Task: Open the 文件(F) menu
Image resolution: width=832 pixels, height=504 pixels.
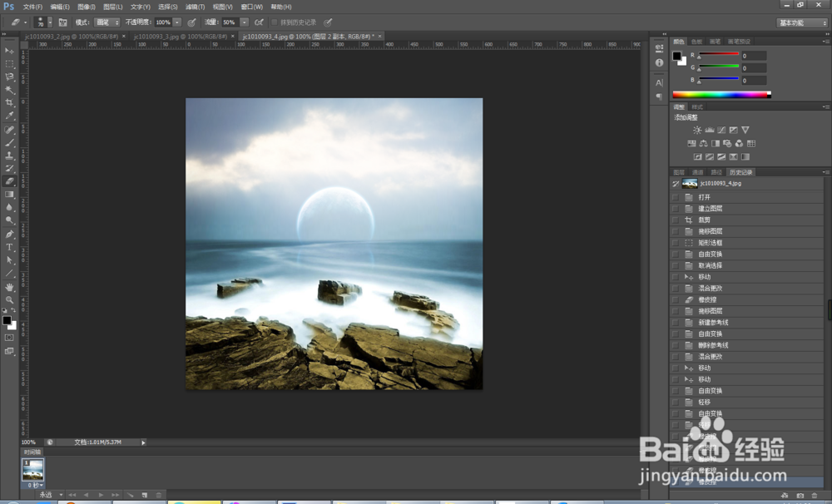Action: click(32, 7)
